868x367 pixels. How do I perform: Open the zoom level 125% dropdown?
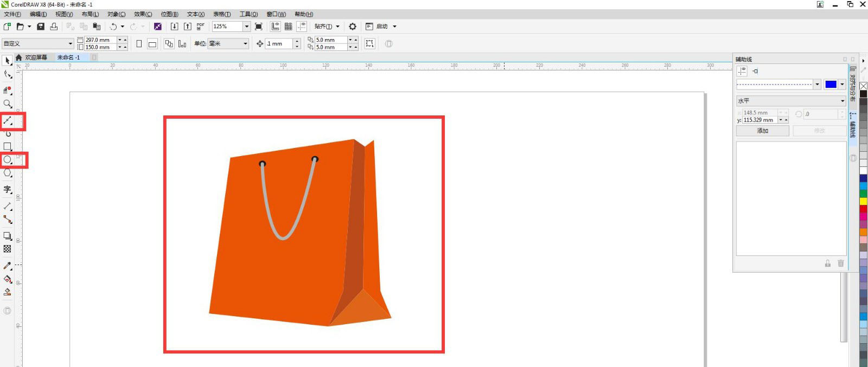246,26
